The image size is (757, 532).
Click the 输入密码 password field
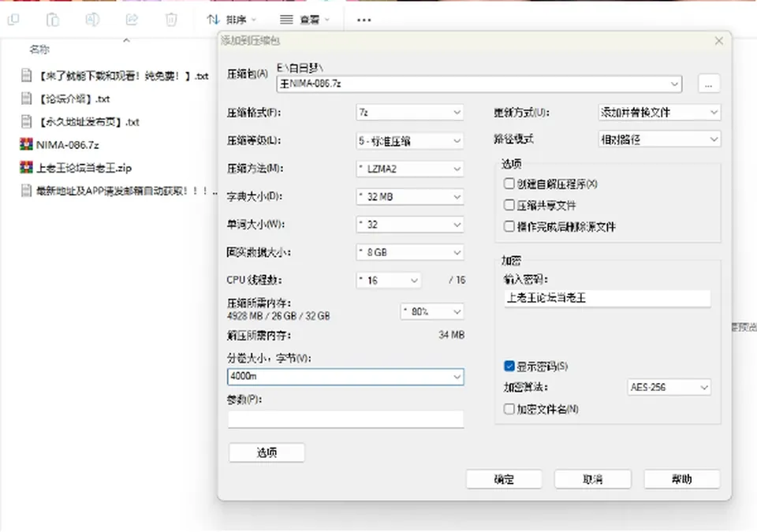tap(607, 298)
